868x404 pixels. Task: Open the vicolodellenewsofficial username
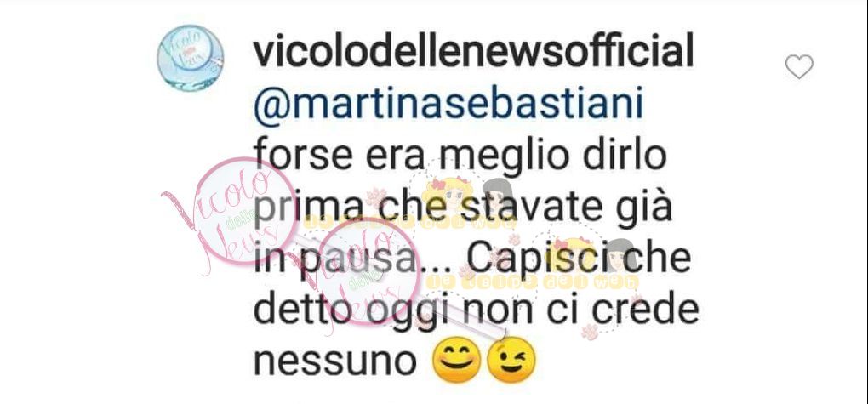(x=473, y=53)
